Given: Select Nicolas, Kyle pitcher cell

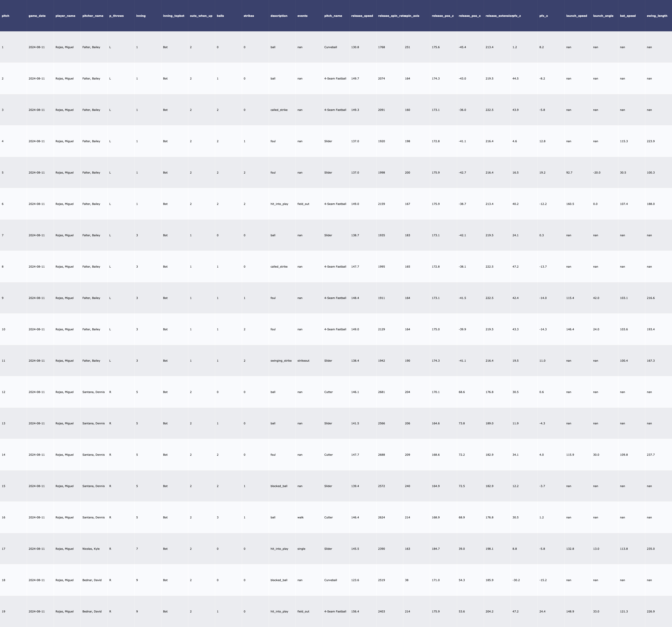Looking at the screenshot, I should (x=91, y=549).
